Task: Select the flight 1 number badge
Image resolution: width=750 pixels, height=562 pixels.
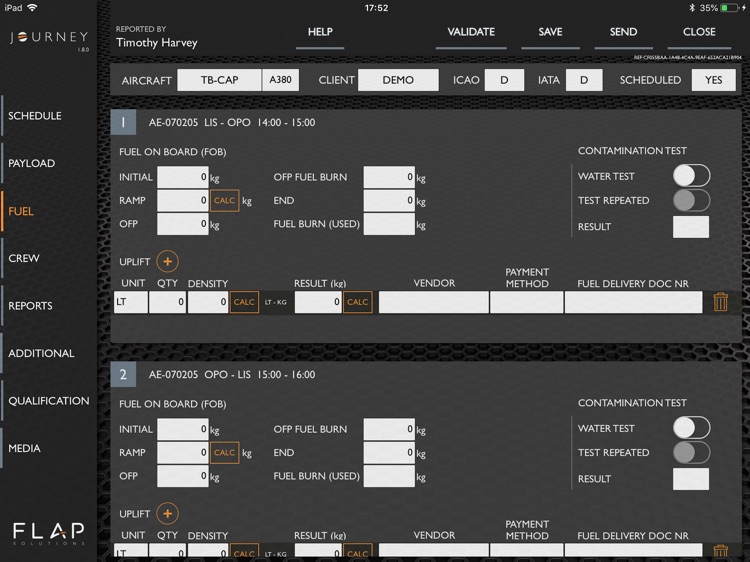Action: [123, 122]
